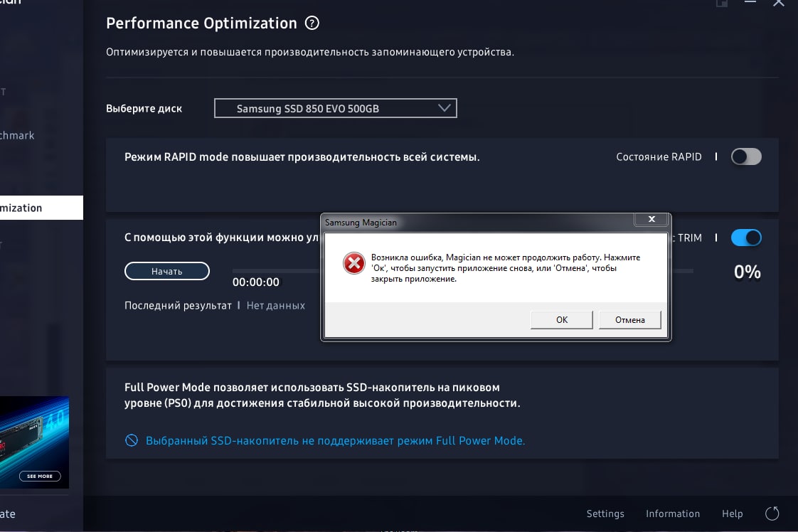
Task: Click the red error icon in the dialog
Action: [x=354, y=263]
